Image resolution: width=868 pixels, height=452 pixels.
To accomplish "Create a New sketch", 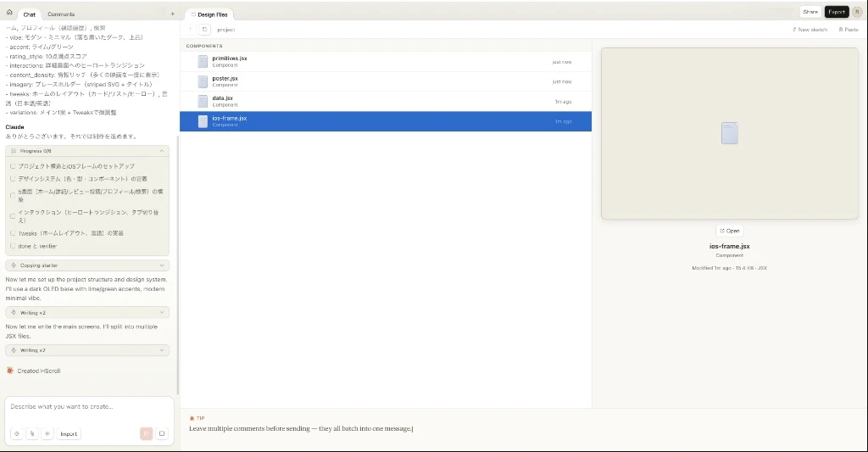I will pyautogui.click(x=810, y=30).
